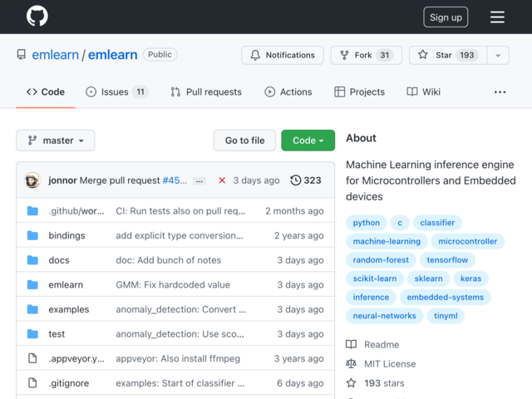Viewport: 532px width, 399px height.
Task: Open the Wiki tab
Action: [x=423, y=92]
